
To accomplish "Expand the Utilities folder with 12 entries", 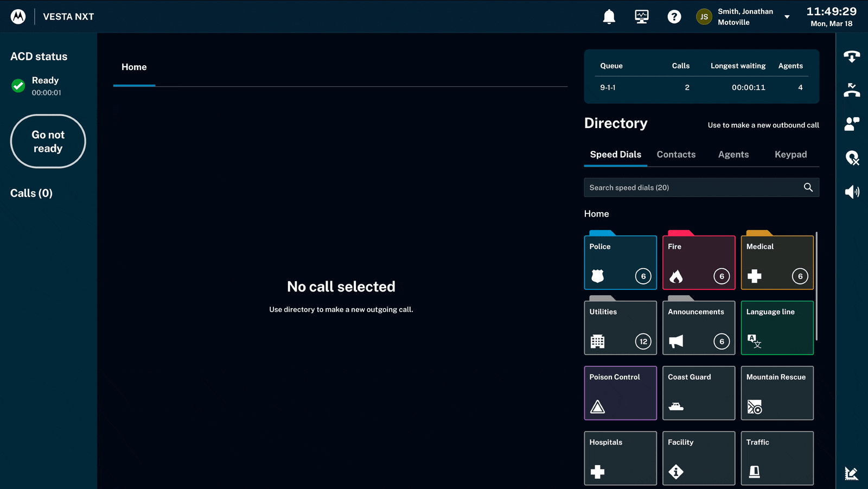I will tap(620, 327).
